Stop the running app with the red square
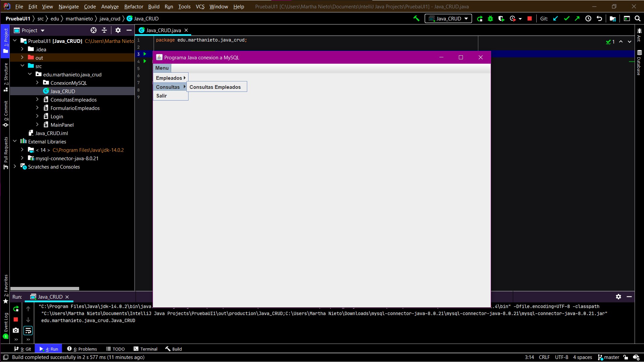This screenshot has width=644, height=362. [530, 18]
